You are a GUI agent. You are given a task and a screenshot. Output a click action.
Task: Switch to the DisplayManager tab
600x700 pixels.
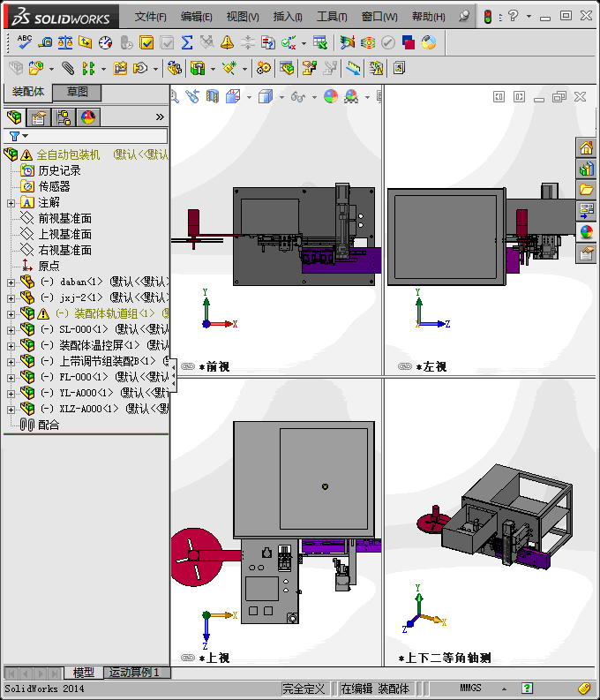[x=88, y=117]
